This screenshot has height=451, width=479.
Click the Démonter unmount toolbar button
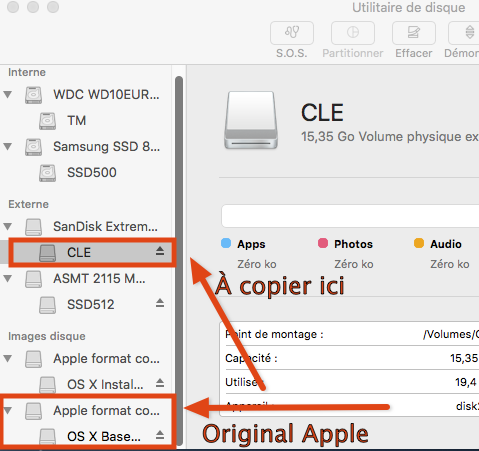coord(464,33)
